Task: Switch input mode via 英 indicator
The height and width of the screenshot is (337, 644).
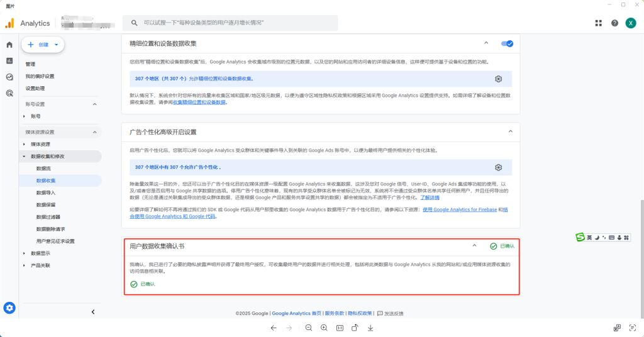Action: pyautogui.click(x=589, y=238)
